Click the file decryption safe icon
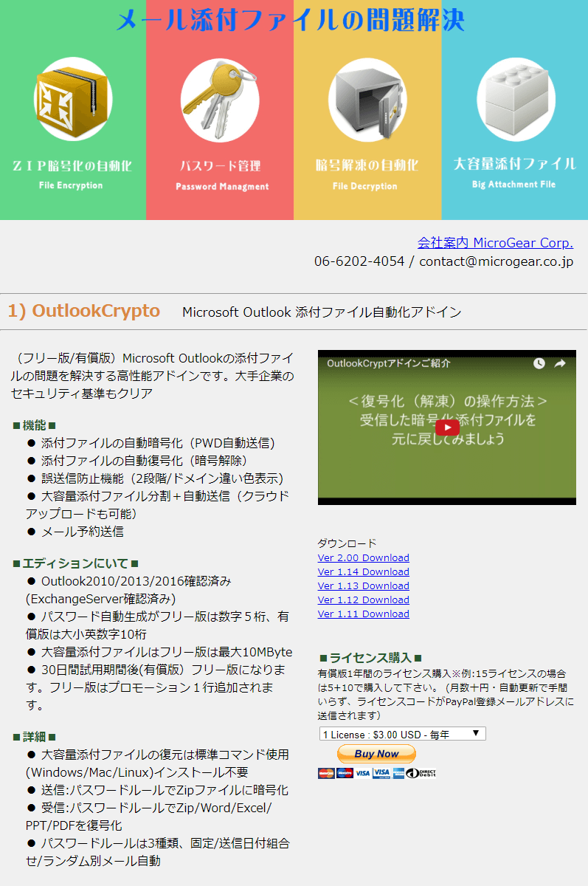Viewport: 588px width, 886px height. [367, 100]
